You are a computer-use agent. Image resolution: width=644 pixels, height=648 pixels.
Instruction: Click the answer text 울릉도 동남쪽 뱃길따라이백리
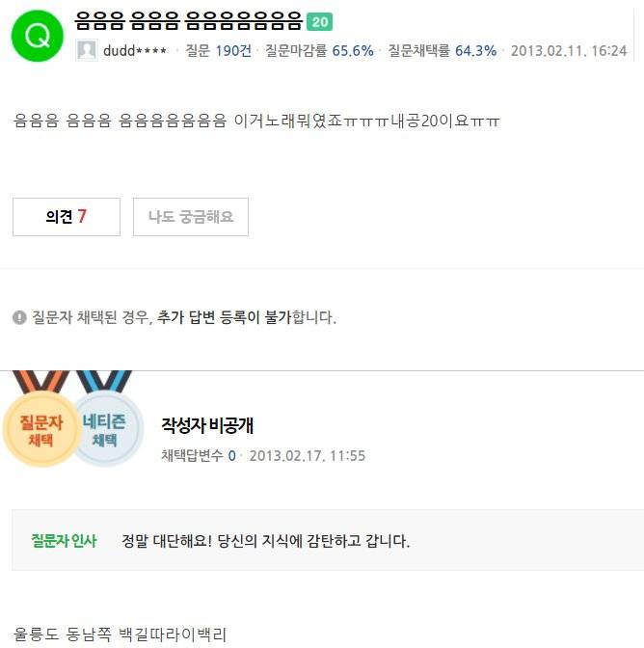(x=121, y=634)
